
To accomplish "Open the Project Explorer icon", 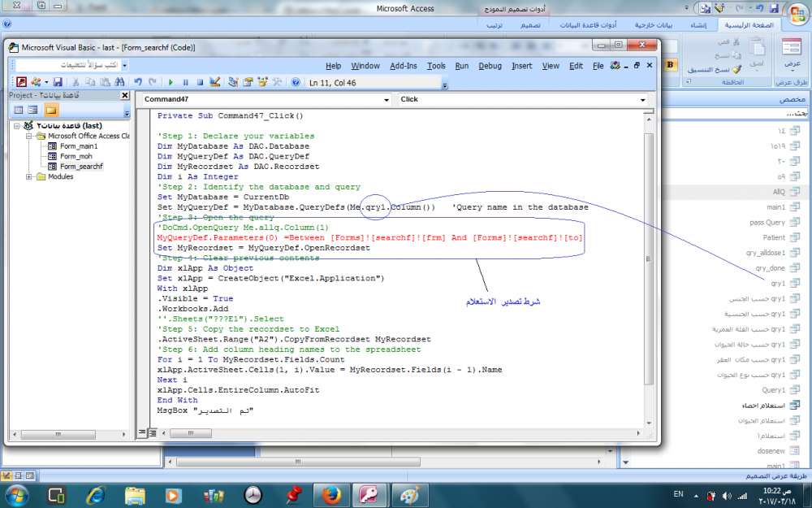I will click(x=233, y=82).
